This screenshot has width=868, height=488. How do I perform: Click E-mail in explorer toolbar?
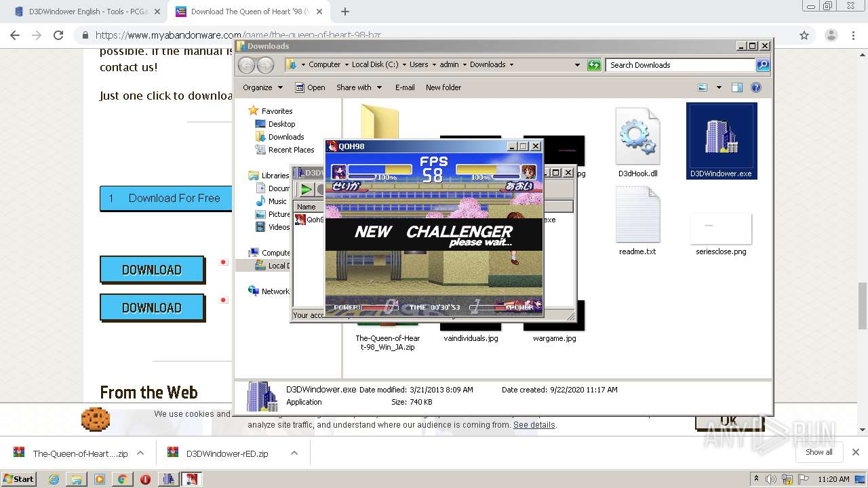(x=405, y=87)
